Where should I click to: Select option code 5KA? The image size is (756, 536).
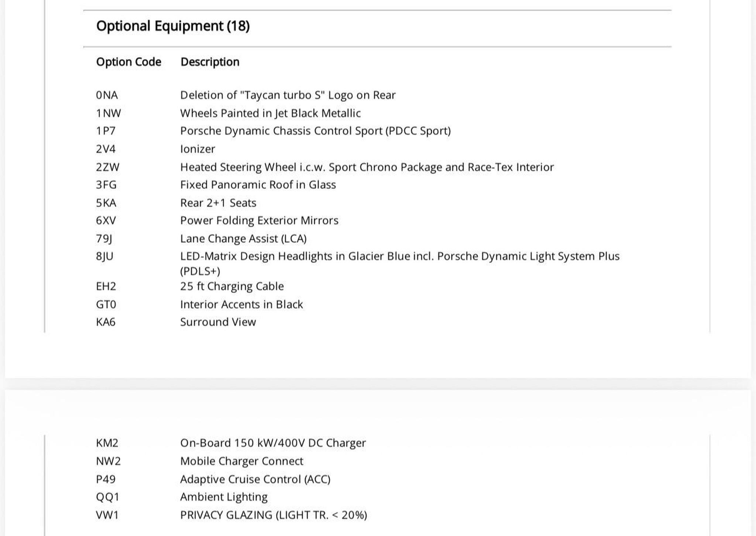(x=106, y=203)
